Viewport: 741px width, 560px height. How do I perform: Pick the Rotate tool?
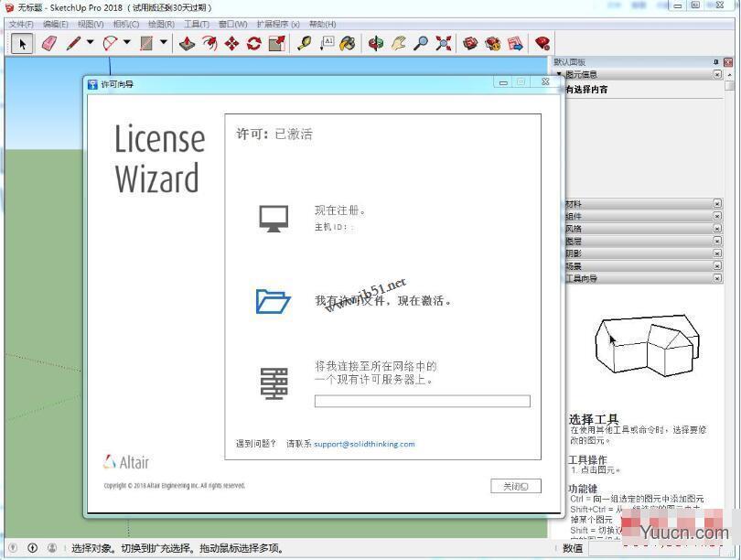click(x=254, y=44)
